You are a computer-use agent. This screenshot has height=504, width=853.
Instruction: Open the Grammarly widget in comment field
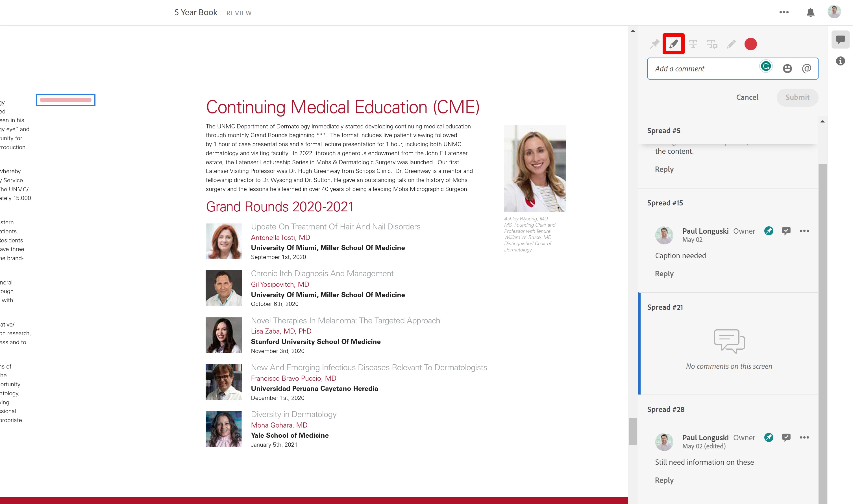766,66
